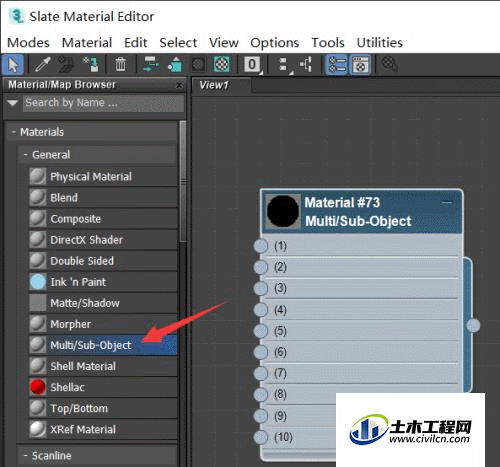Click Select by Material icon
Screen dimensions: 500x467
click(389, 64)
